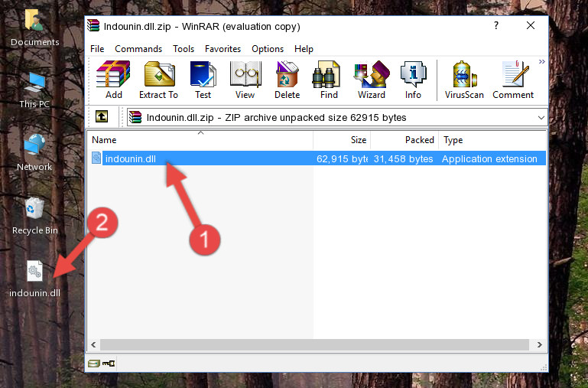
Task: Open the Favorites menu
Action: [x=223, y=49]
